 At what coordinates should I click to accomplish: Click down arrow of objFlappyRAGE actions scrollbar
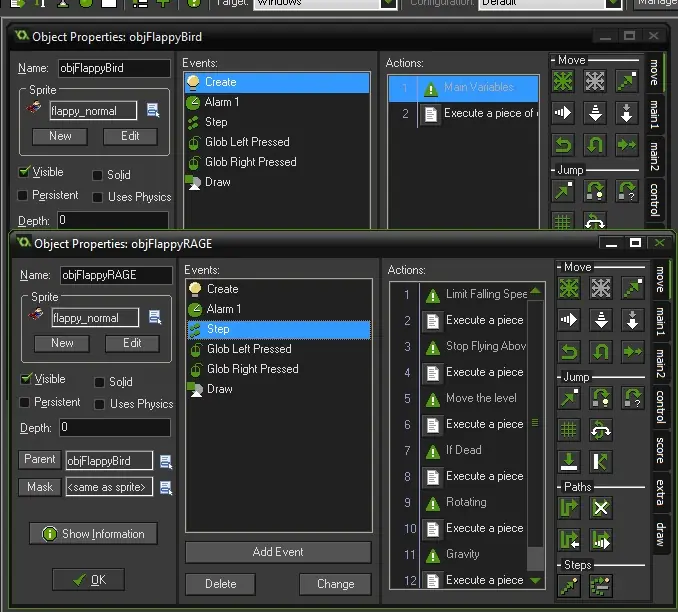535,580
